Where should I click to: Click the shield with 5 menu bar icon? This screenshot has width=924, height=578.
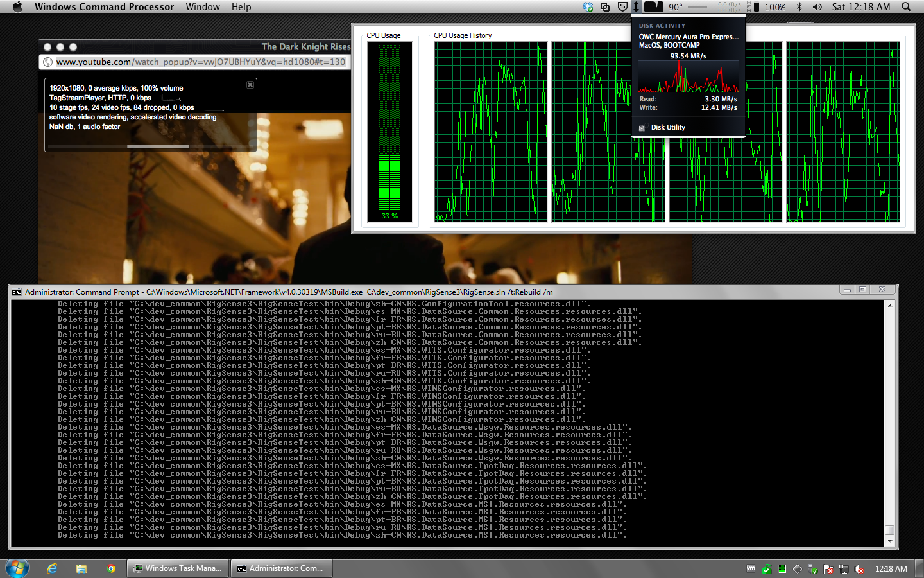coord(622,6)
